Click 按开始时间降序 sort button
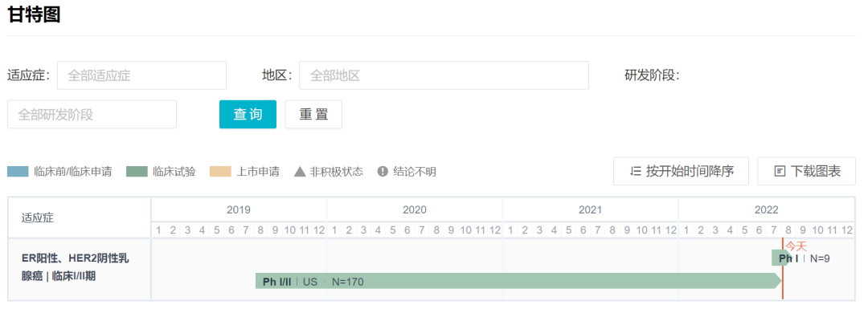The height and width of the screenshot is (313, 868). click(x=681, y=172)
